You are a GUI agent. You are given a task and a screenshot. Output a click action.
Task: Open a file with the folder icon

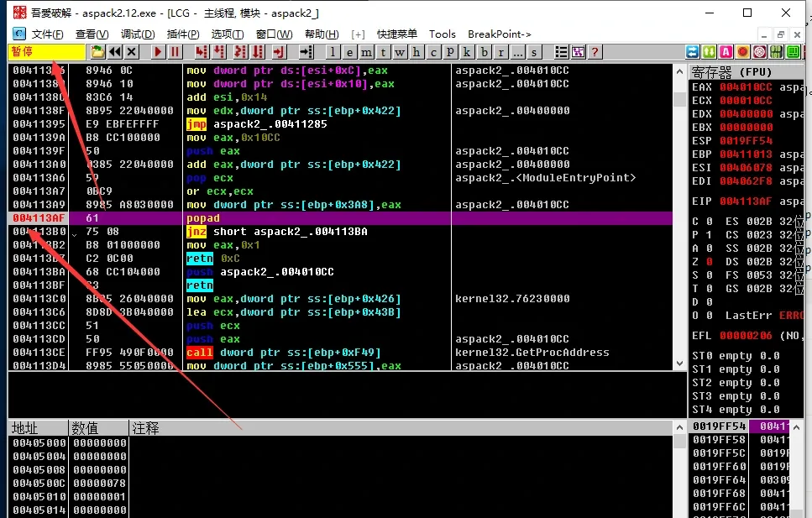coord(97,52)
